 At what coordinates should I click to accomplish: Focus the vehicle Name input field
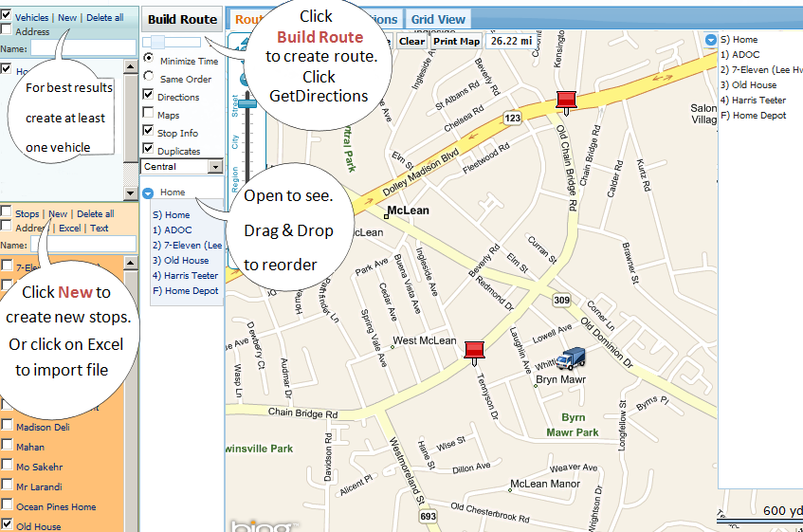(x=83, y=48)
